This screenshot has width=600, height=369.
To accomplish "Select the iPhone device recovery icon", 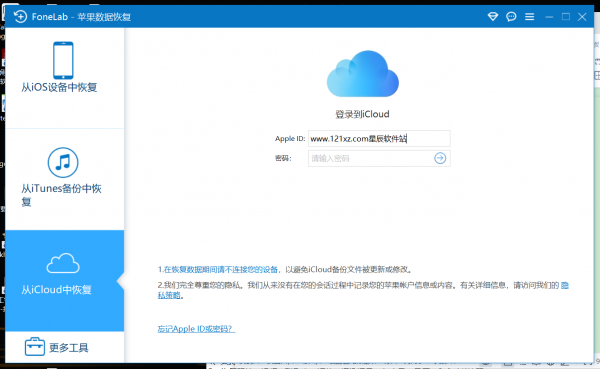I will click(63, 60).
